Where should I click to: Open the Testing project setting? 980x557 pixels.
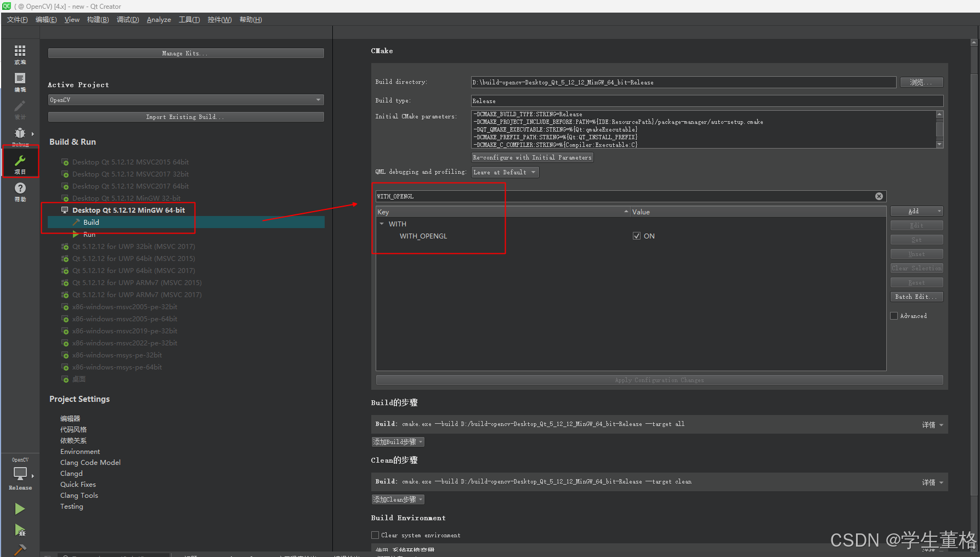point(72,507)
